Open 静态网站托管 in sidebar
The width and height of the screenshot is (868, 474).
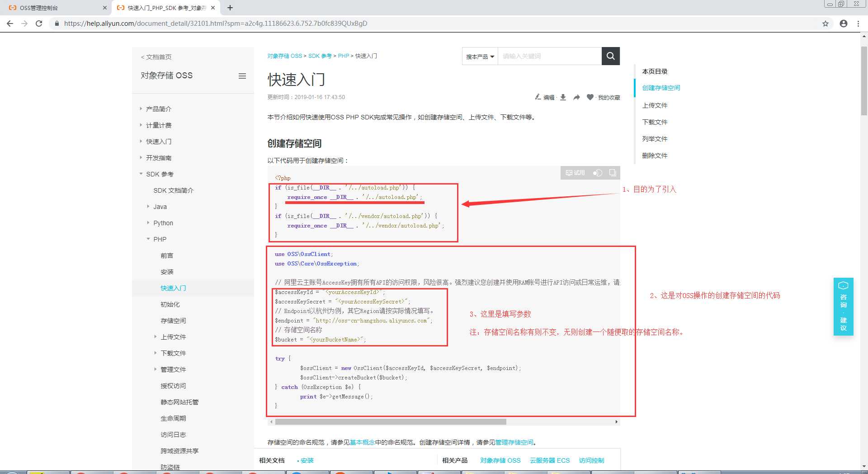(x=179, y=402)
